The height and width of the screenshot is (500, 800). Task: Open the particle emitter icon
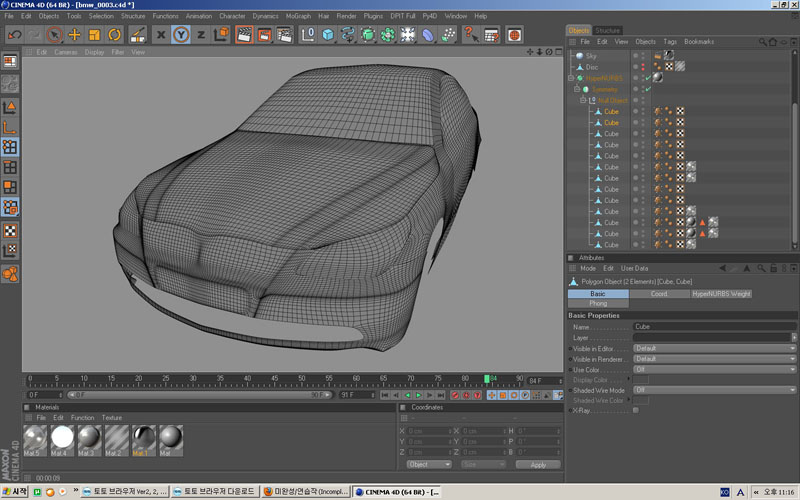click(448, 35)
